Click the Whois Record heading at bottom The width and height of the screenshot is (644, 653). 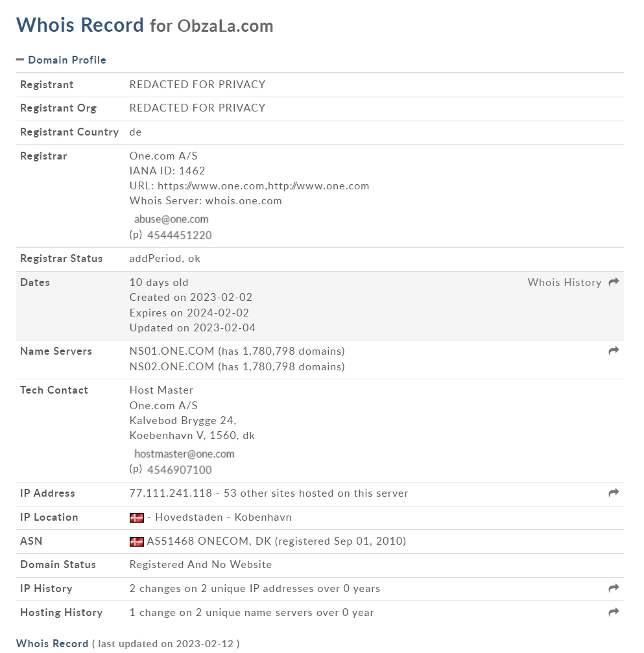click(52, 643)
